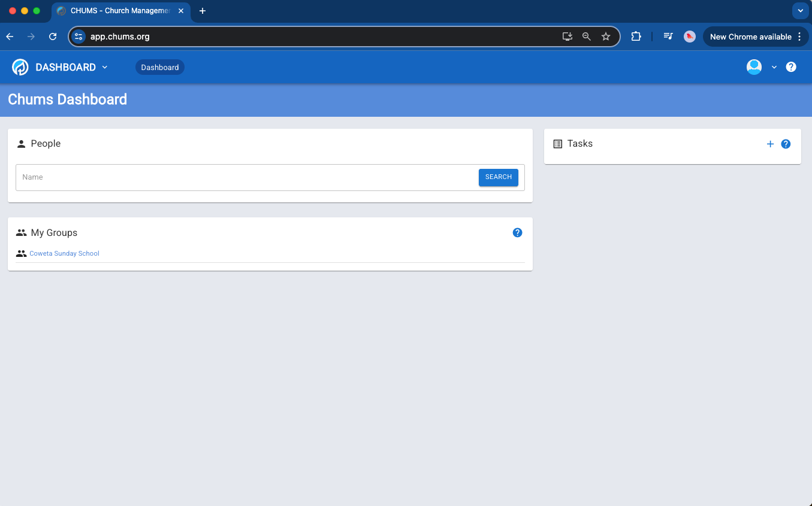Expand the DASHBOARD navigation dropdown
The image size is (812, 506).
(105, 67)
